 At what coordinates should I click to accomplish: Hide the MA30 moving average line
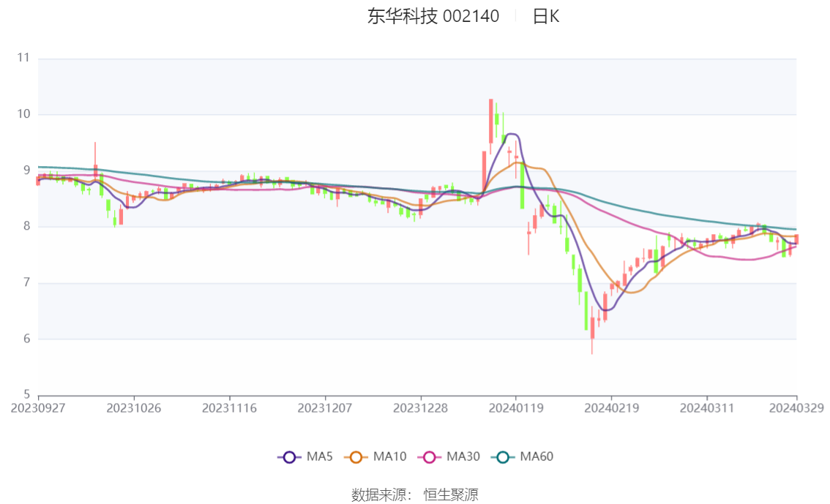[x=430, y=457]
